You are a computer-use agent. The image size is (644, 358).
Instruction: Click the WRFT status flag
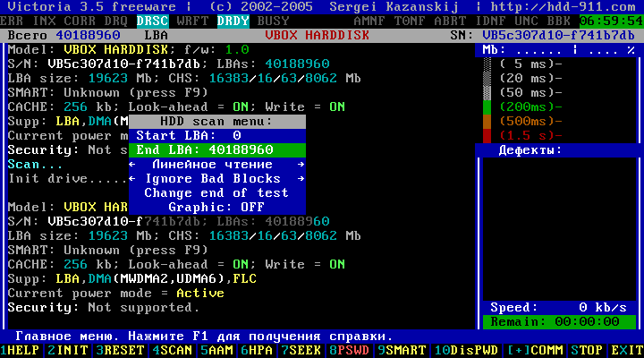point(192,21)
